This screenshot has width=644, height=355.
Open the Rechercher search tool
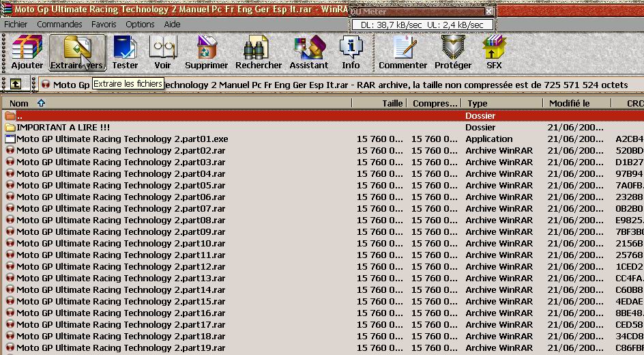(x=259, y=52)
